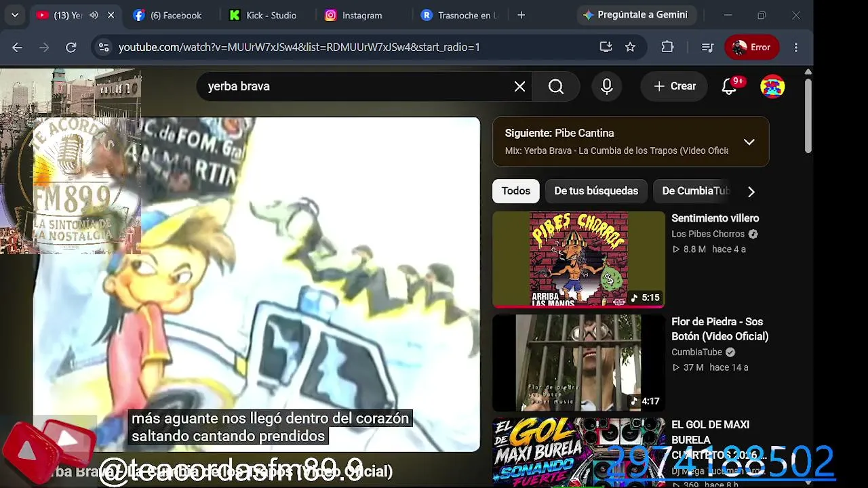Go back to the previous page
Screen dimensions: 868x488
click(x=17, y=47)
